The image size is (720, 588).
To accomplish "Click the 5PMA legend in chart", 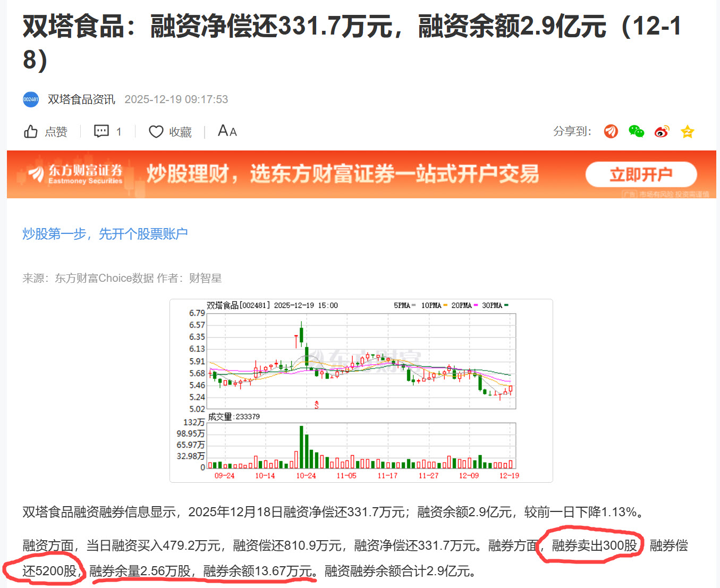I will pyautogui.click(x=404, y=305).
